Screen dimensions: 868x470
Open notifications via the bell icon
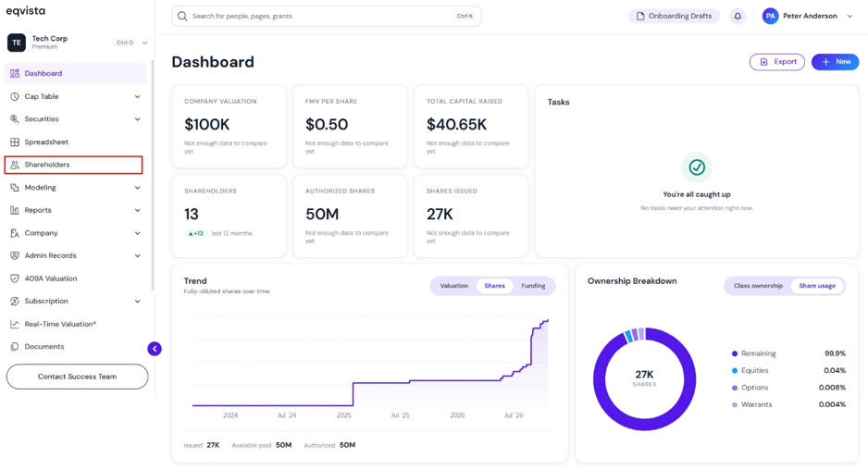pos(738,16)
